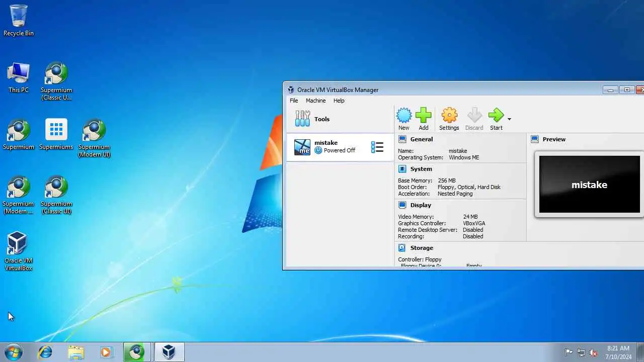The height and width of the screenshot is (362, 644).
Task: Open the mistake VM list menu icon
Action: 377,147
